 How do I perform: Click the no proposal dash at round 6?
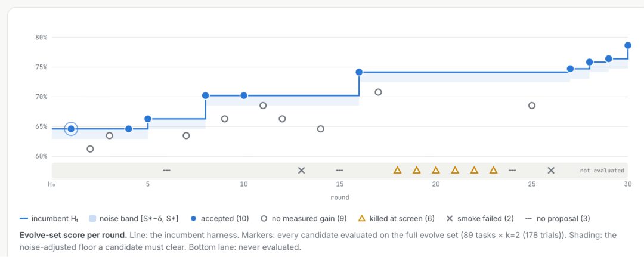(x=167, y=171)
